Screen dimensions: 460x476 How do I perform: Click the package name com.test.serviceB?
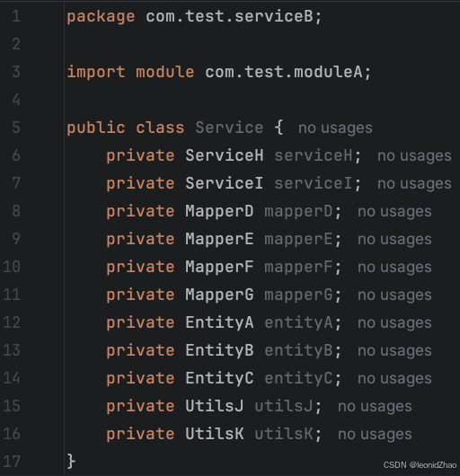(x=229, y=16)
